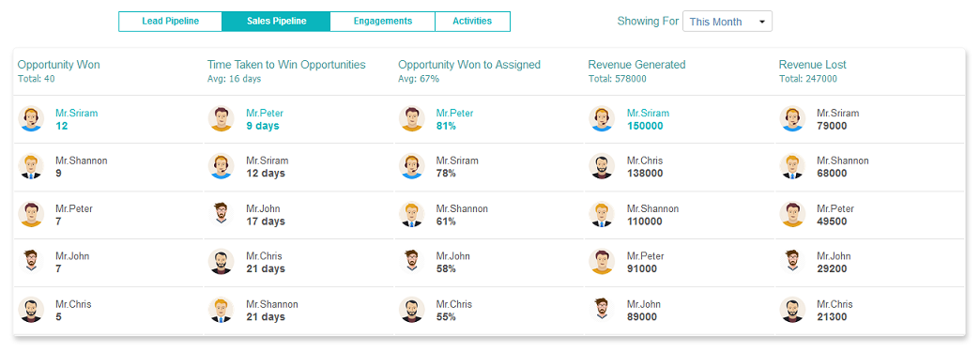Click the 79000 revenue lost value
The image size is (980, 352).
[832, 126]
